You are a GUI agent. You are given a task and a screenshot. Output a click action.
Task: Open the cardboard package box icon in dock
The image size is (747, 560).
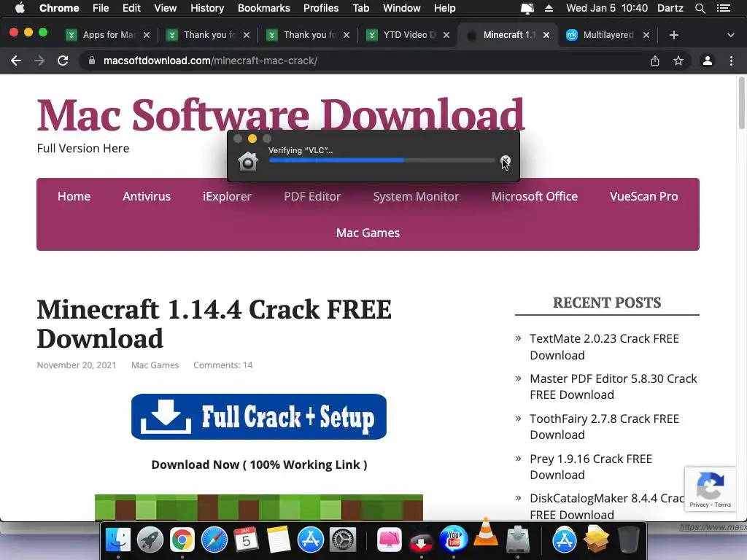(x=596, y=539)
